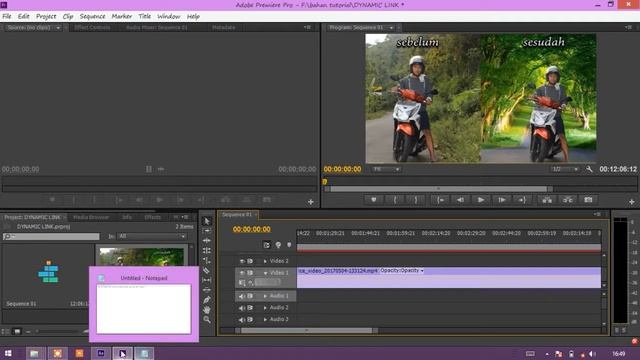Image resolution: width=640 pixels, height=360 pixels.
Task: Go to Out point in Program monitor
Action: 522,200
